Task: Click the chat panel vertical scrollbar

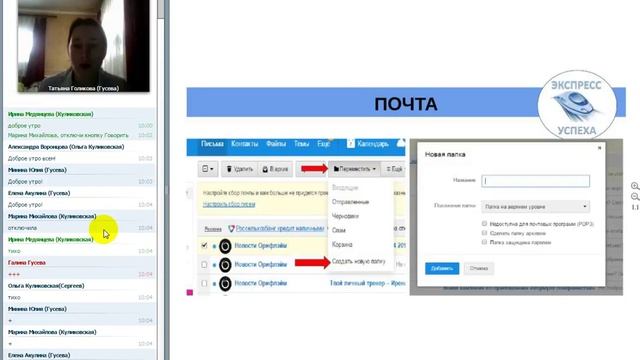Action: pos(161,180)
